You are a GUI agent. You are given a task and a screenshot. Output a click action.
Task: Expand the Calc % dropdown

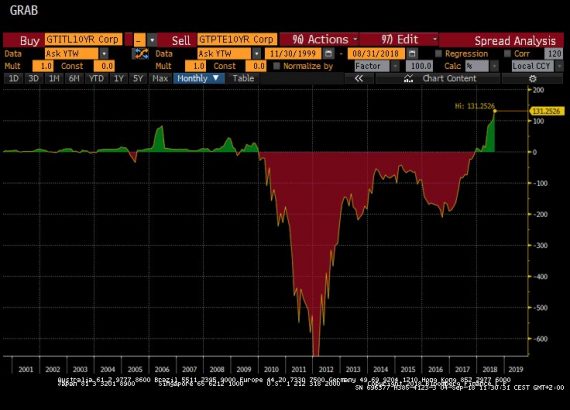point(494,66)
